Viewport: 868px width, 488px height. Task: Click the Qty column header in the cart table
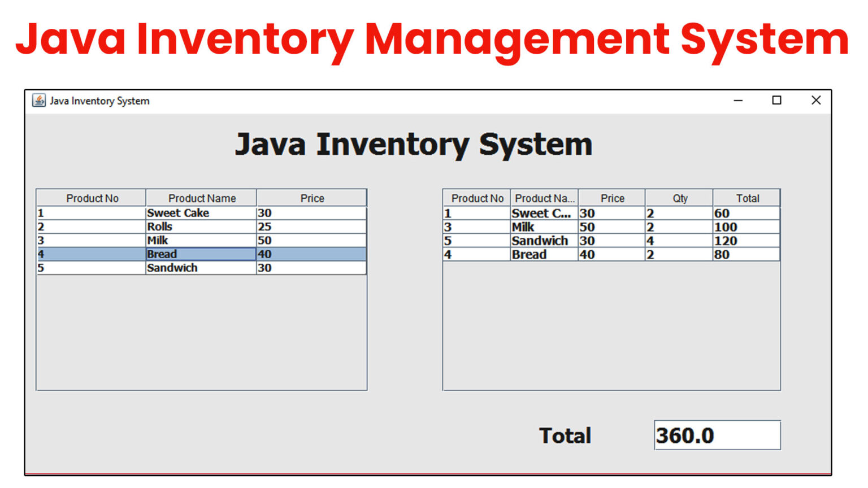pos(679,198)
